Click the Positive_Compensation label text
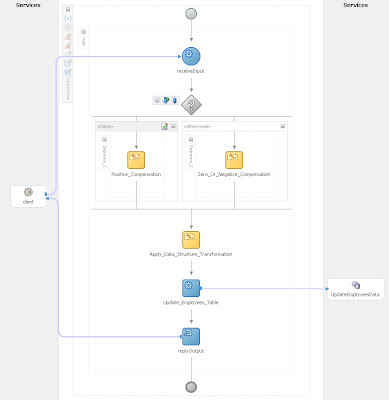The height and width of the screenshot is (400, 389). [x=136, y=174]
